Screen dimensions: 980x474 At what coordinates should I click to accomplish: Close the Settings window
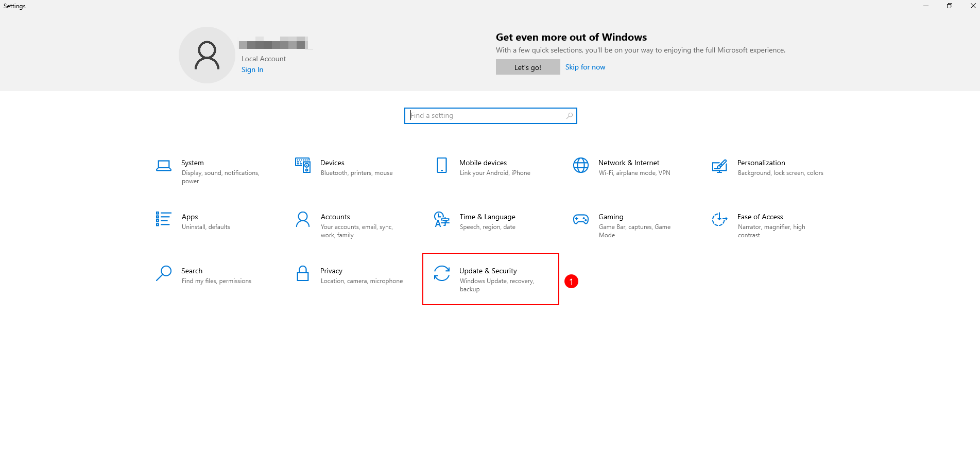pos(973,6)
